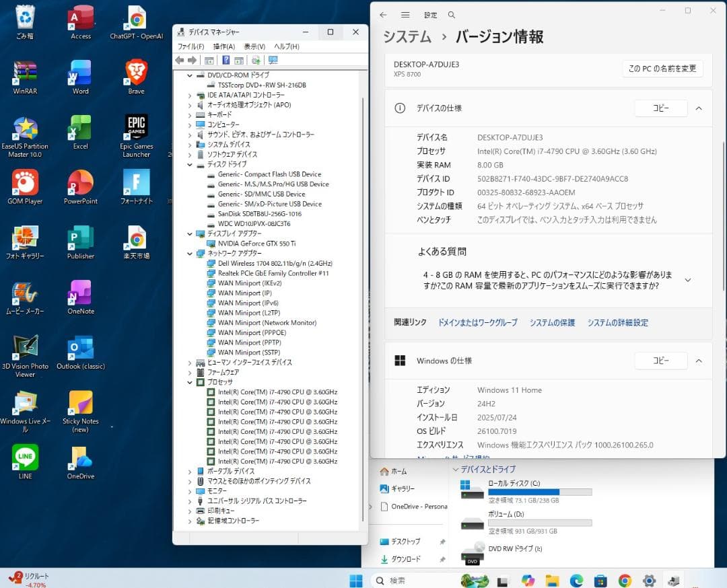Screen dimensions: 727x588
Task: Collapse the ディスク ドライブ tree node
Action: pyautogui.click(x=190, y=164)
